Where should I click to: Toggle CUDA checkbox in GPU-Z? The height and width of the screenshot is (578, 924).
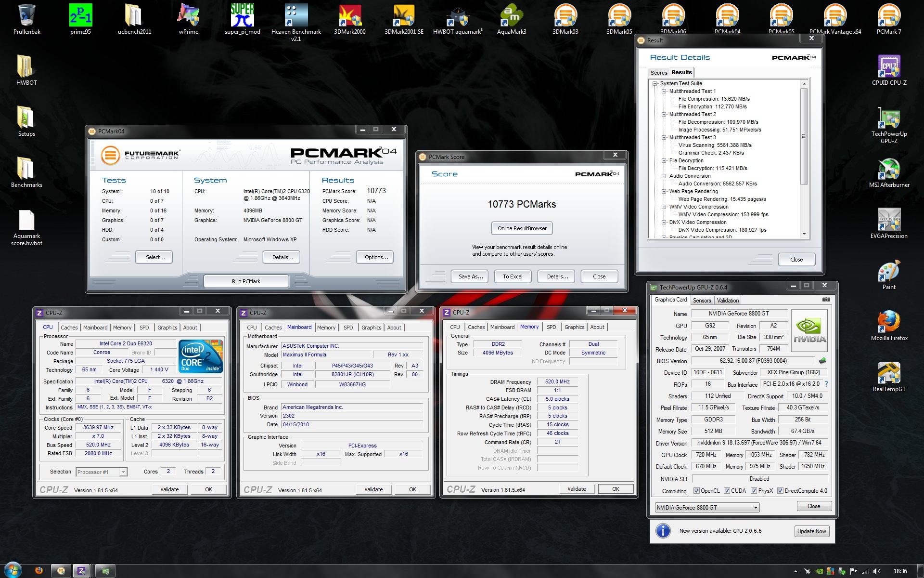pos(727,491)
